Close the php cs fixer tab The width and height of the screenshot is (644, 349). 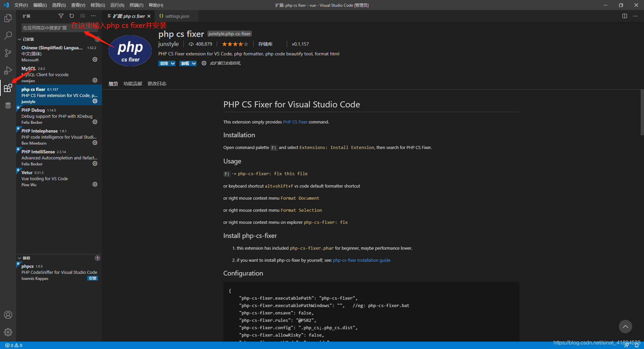tap(149, 16)
